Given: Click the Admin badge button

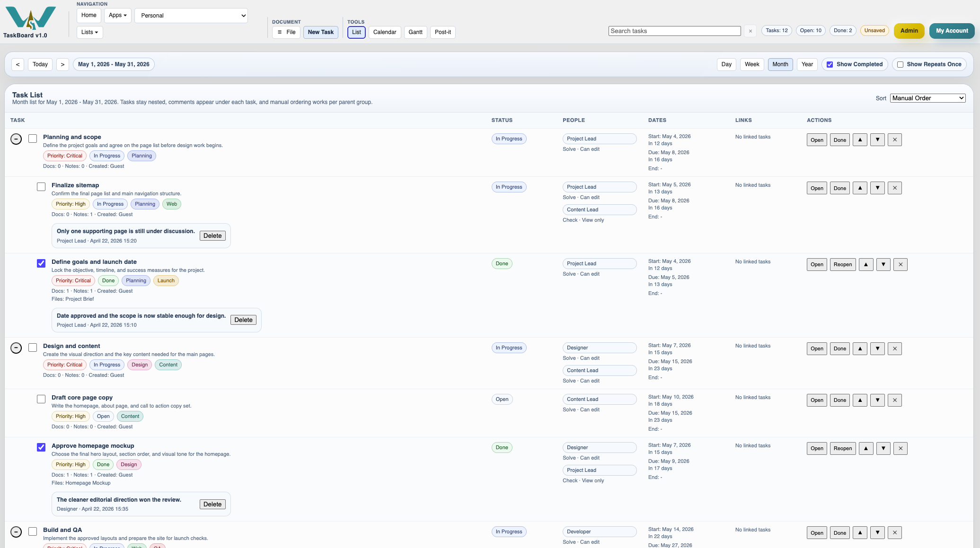Looking at the screenshot, I should pos(909,31).
